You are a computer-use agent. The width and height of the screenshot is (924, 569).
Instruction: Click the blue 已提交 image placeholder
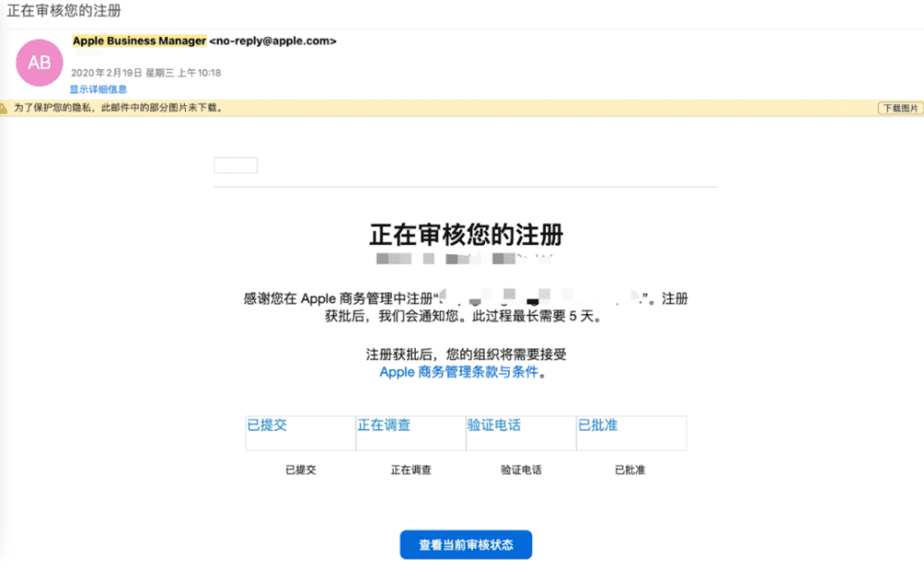coord(300,433)
